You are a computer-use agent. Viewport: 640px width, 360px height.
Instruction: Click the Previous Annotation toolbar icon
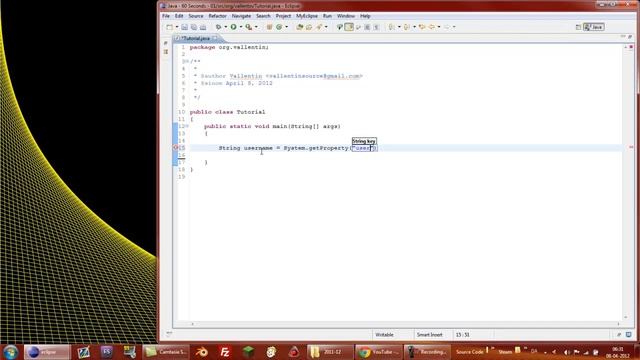(x=407, y=27)
